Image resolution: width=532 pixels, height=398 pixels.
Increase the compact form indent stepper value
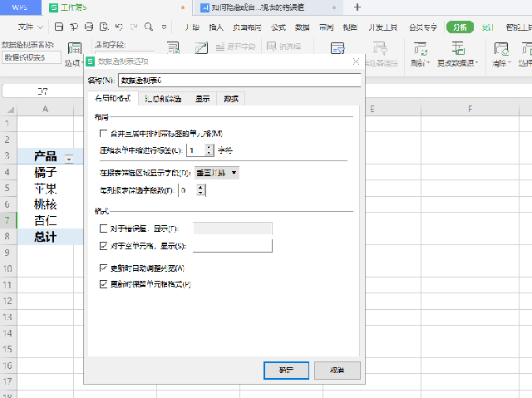209,146
